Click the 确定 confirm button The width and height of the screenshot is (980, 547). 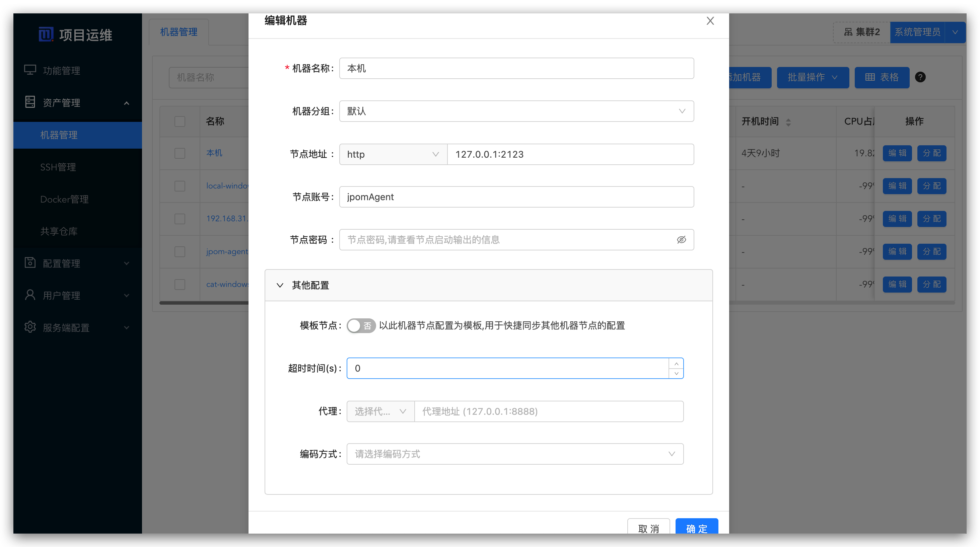click(x=697, y=528)
